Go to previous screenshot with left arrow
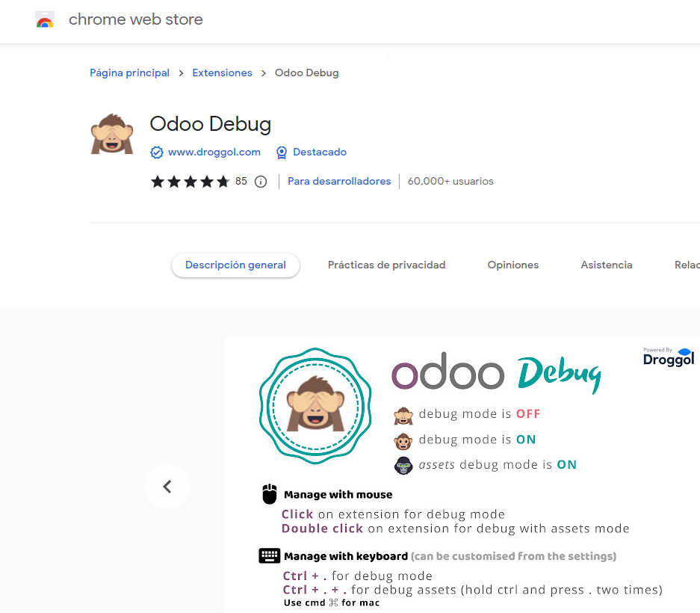700x613 pixels. (x=167, y=487)
